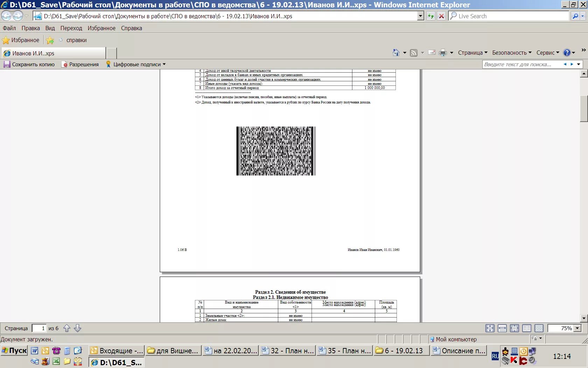Open the address bar history dropdown
This screenshot has width=588, height=368.
click(421, 16)
